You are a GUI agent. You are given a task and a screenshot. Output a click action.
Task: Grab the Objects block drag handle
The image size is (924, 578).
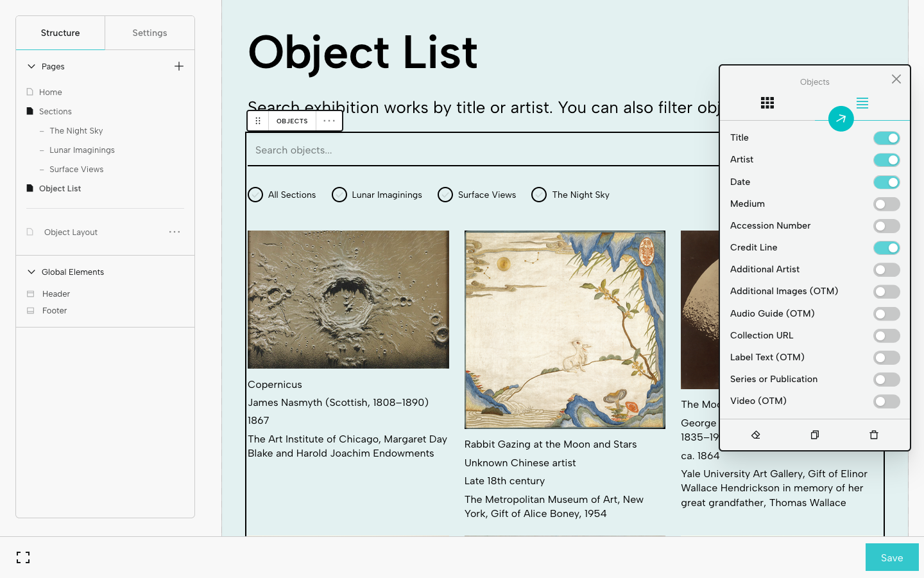[258, 121]
